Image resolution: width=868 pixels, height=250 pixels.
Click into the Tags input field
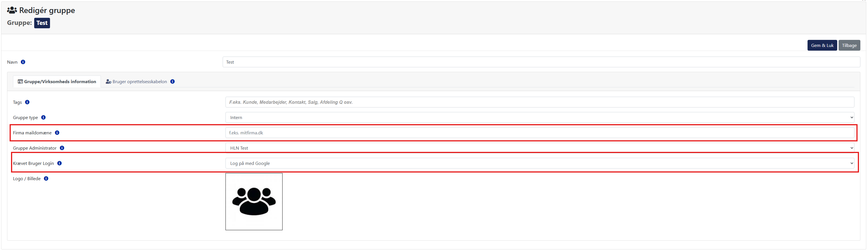click(539, 102)
